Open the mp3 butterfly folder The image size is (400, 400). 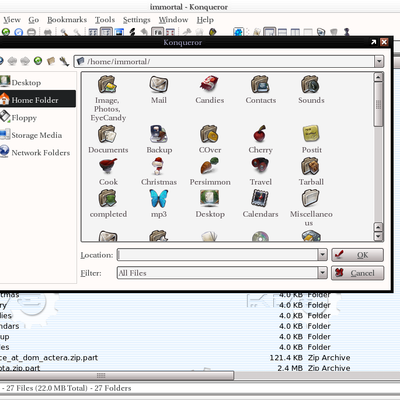point(159,198)
